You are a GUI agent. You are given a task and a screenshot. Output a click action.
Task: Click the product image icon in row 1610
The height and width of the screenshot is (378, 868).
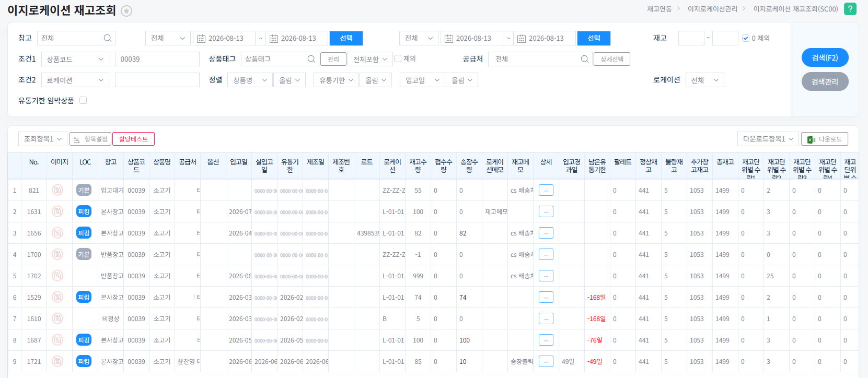coord(57,318)
